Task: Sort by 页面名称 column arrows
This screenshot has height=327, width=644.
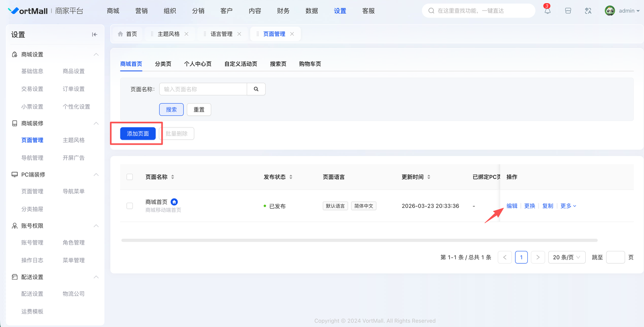Action: click(x=173, y=177)
